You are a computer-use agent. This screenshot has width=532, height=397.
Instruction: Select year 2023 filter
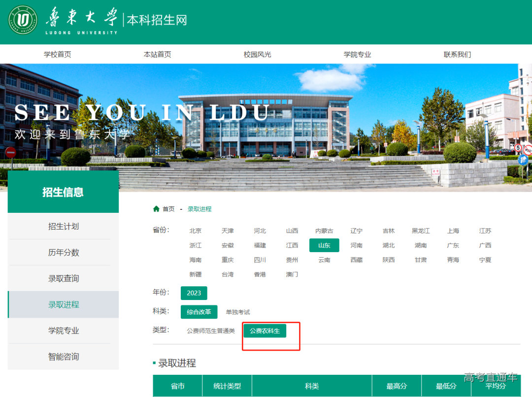point(194,293)
